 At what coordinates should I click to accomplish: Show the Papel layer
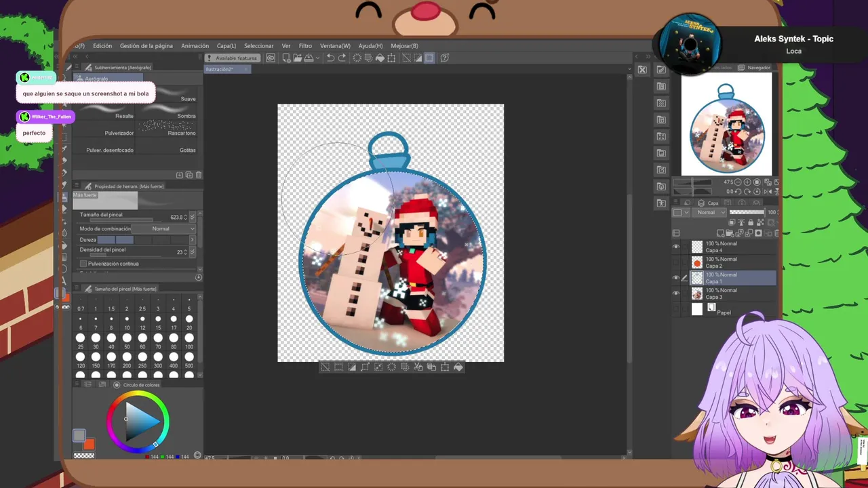676,309
